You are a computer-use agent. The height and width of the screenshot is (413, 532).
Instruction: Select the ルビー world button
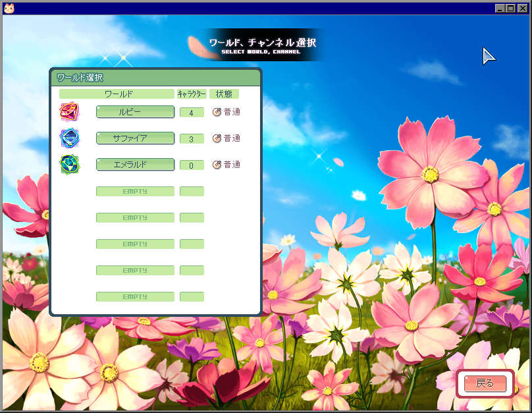pos(135,112)
